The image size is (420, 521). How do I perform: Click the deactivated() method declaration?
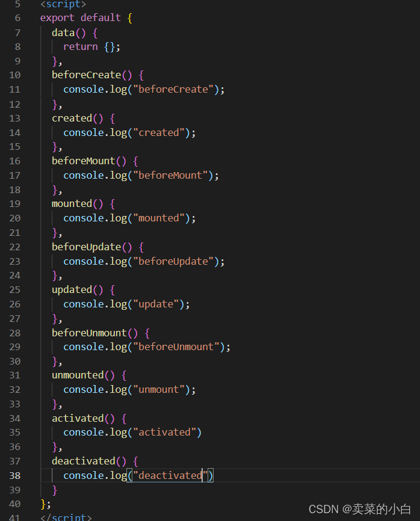(x=95, y=461)
